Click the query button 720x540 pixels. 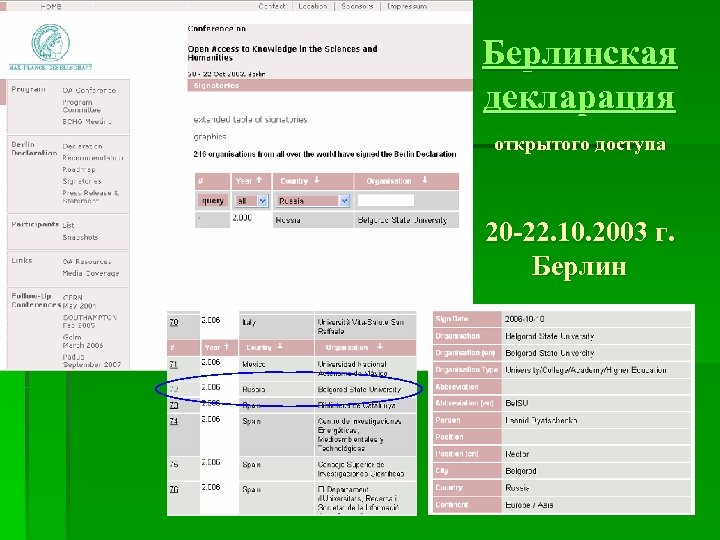(213, 201)
